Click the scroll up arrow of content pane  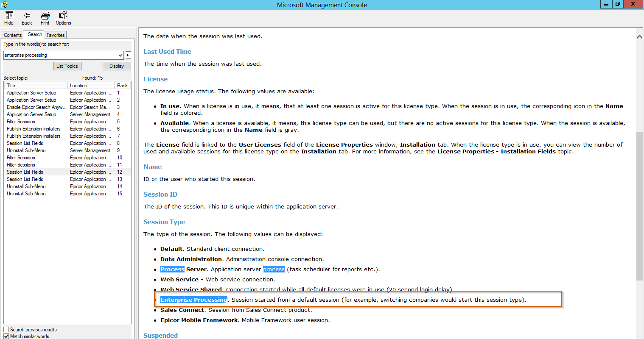(639, 37)
